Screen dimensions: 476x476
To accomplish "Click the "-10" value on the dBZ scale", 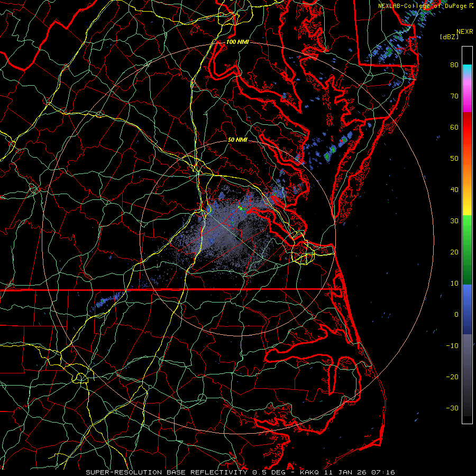I will 452,345.
